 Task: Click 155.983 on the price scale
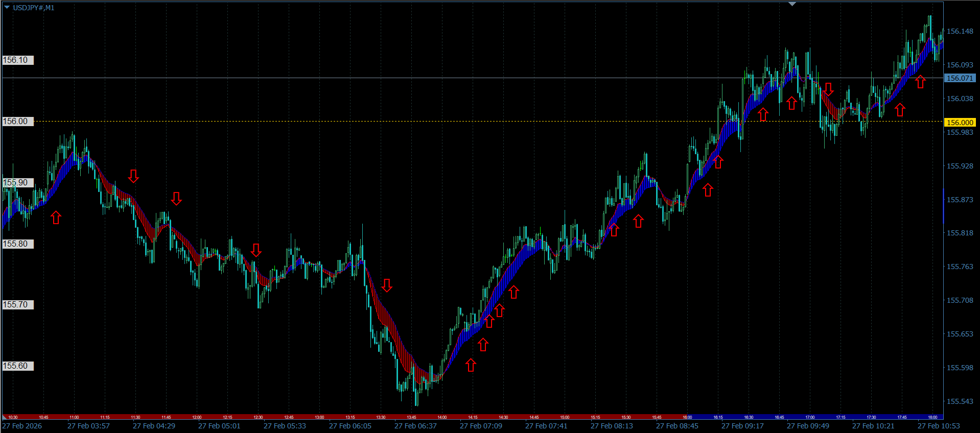pos(960,132)
